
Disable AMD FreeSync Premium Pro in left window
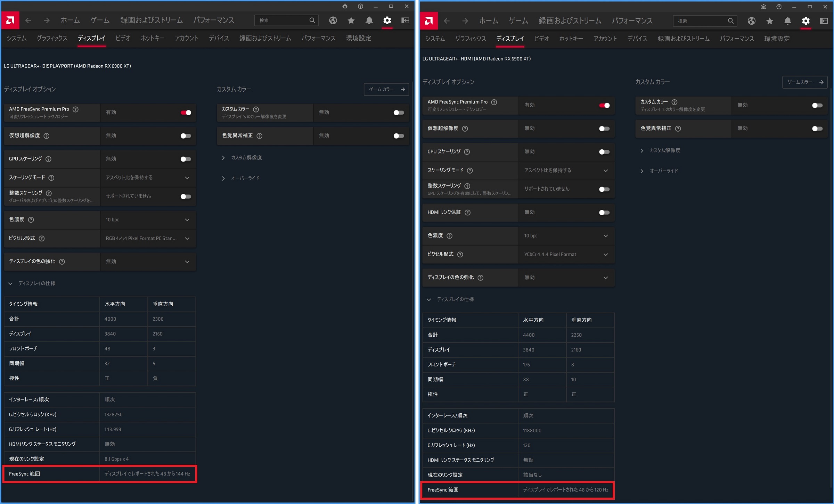coord(186,113)
